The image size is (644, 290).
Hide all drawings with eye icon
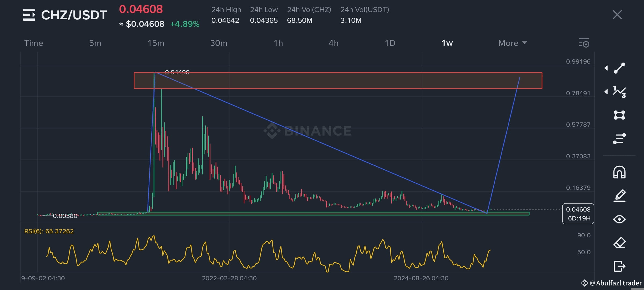point(619,219)
